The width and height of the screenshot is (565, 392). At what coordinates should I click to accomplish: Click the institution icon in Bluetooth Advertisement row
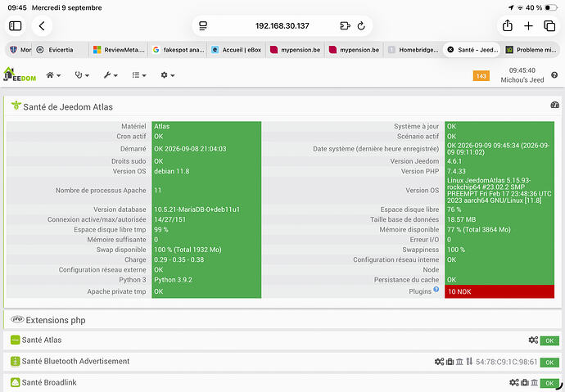tap(459, 362)
